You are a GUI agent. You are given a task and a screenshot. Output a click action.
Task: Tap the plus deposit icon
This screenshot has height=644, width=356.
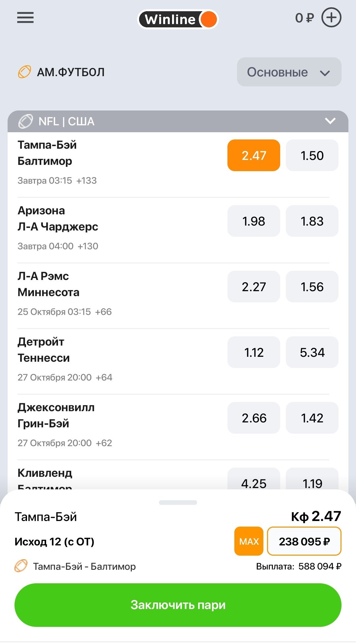pyautogui.click(x=331, y=18)
